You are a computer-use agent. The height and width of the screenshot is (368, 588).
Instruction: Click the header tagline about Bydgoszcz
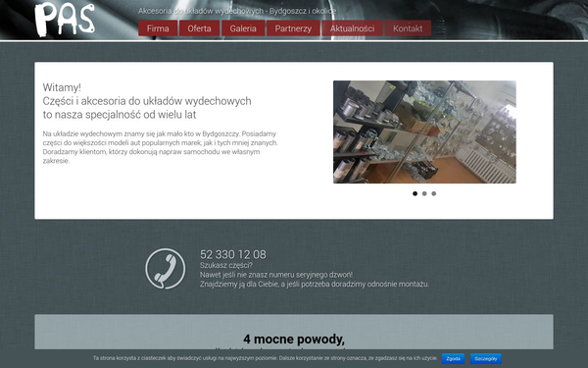[237, 11]
